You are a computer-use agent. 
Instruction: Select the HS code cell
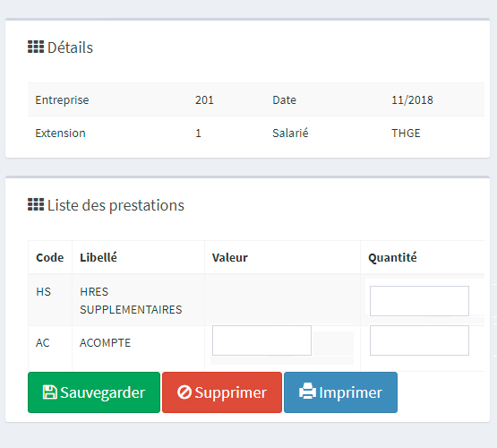(x=43, y=292)
